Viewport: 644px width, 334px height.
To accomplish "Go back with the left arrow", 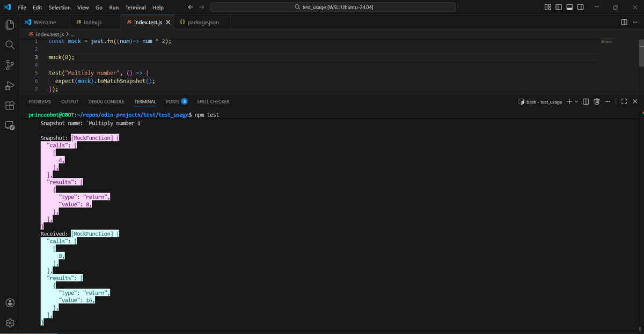I will point(191,7).
